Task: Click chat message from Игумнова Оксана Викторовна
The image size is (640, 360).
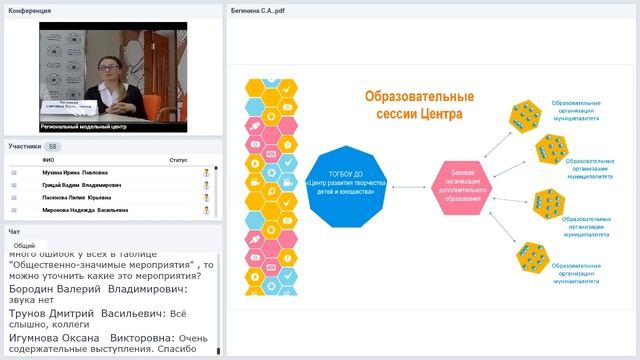Action: (x=108, y=343)
